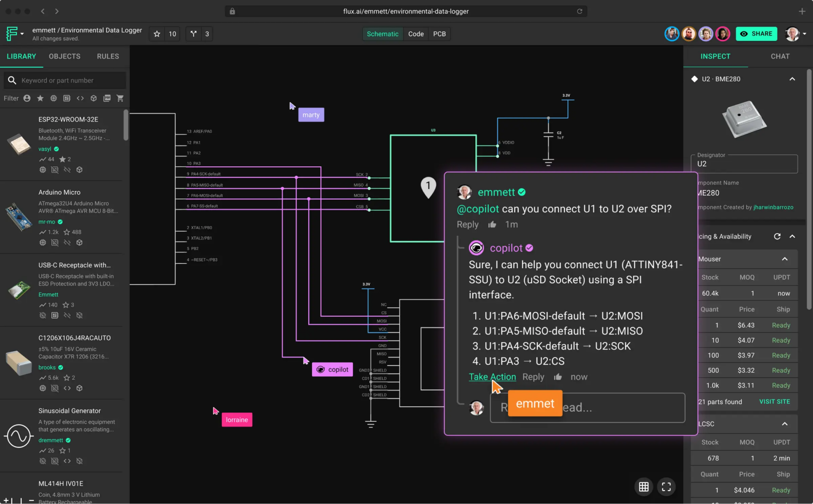Filter components with 3D models
This screenshot has height=504, width=813.
pos(94,98)
